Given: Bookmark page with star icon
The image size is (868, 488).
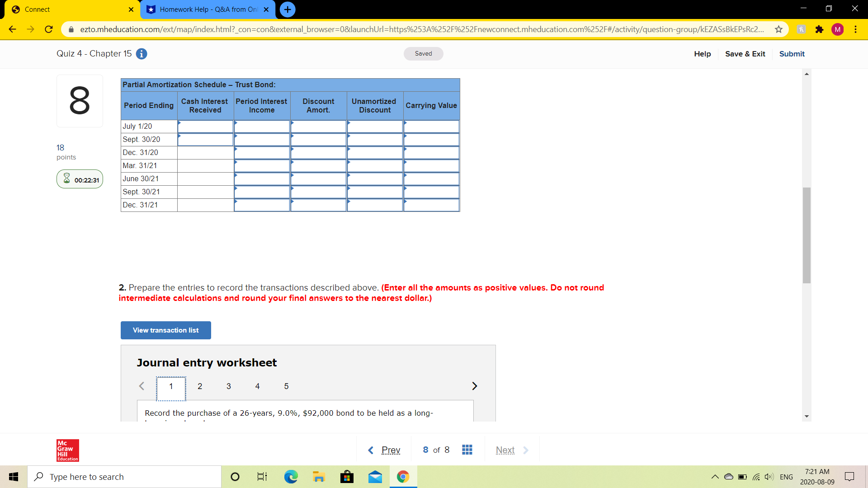Looking at the screenshot, I should click(778, 29).
